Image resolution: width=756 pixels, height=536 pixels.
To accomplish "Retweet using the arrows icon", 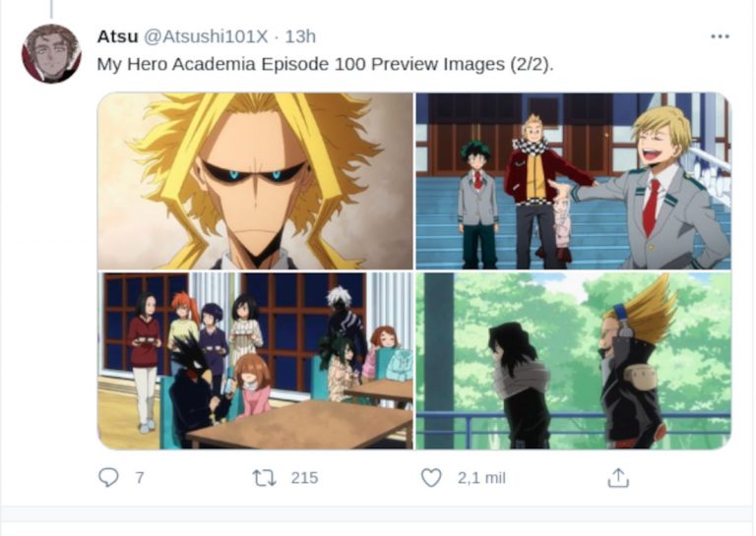I will click(264, 478).
